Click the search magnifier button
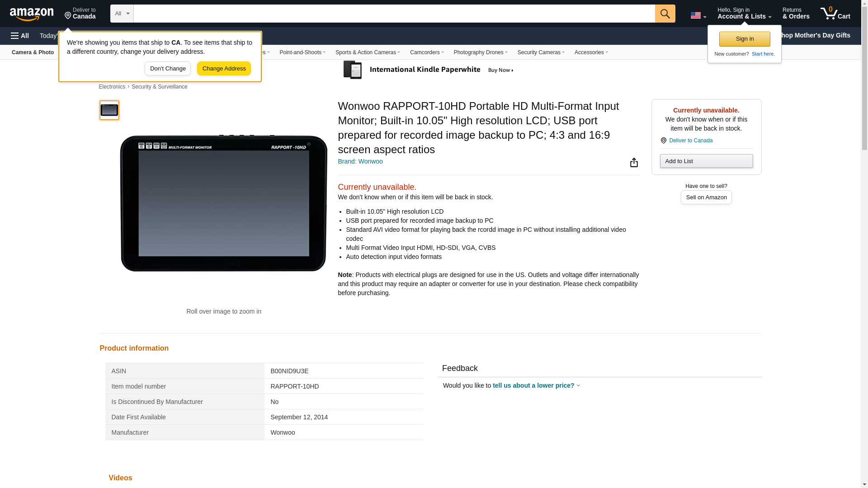The height and width of the screenshot is (488, 868). coord(665,14)
